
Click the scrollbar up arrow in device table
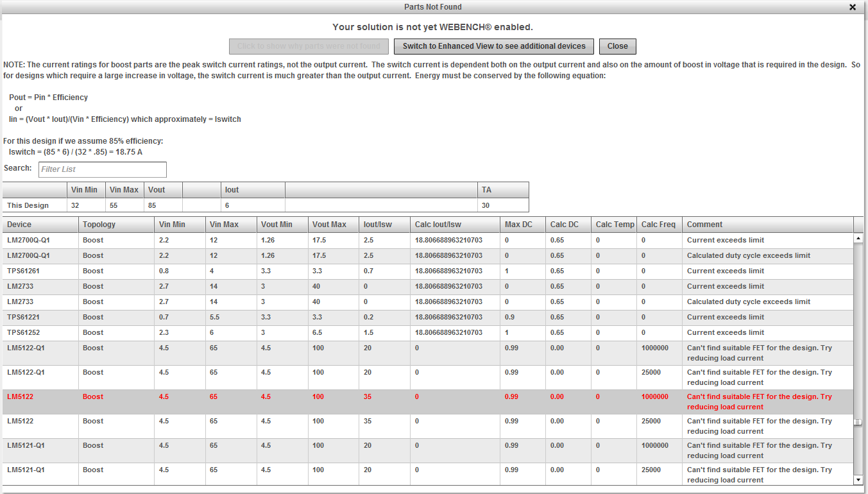(x=858, y=238)
